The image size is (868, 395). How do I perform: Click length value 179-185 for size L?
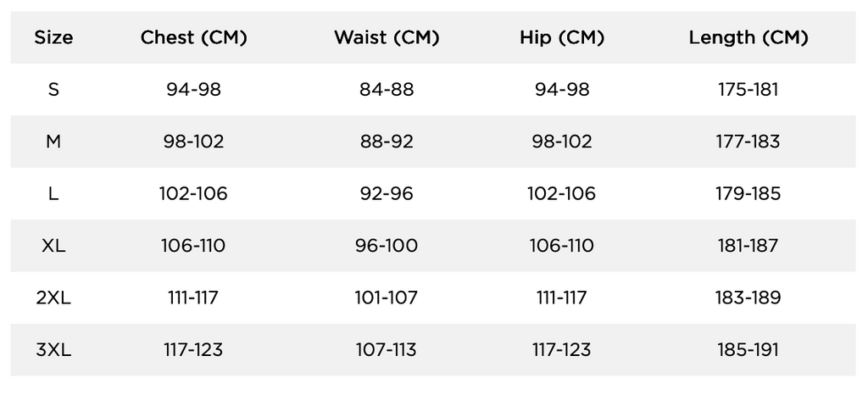[x=748, y=193]
